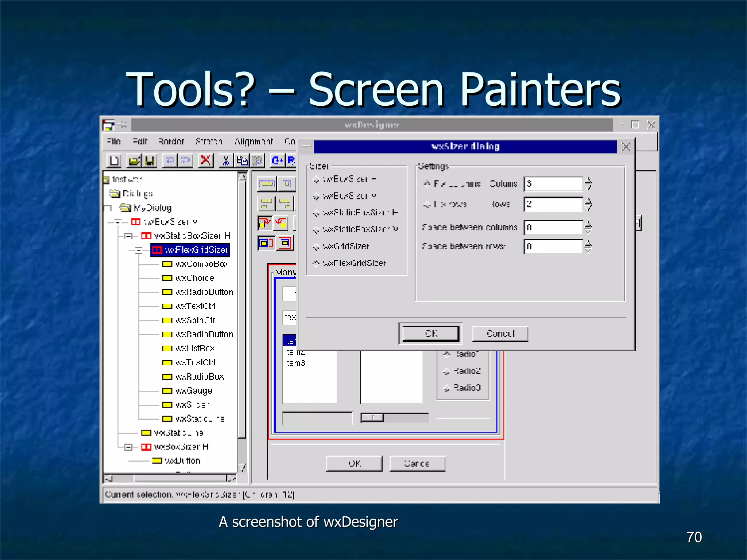
Task: Click the Paste clipboard icon
Action: [257, 160]
